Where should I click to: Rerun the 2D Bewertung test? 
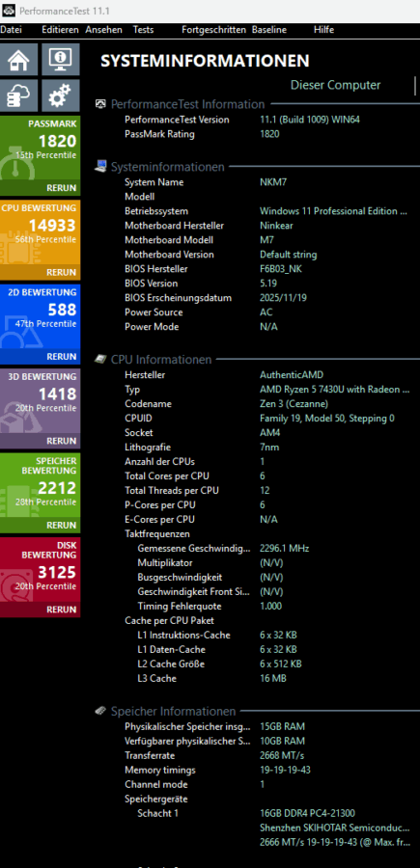(x=62, y=357)
